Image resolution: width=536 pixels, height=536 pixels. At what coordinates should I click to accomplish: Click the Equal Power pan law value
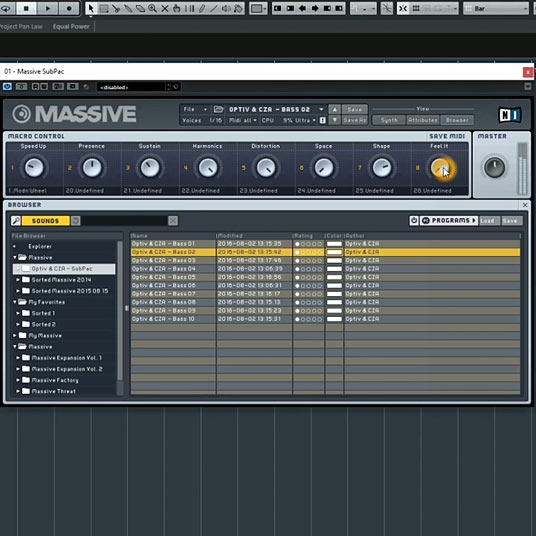coord(71,26)
